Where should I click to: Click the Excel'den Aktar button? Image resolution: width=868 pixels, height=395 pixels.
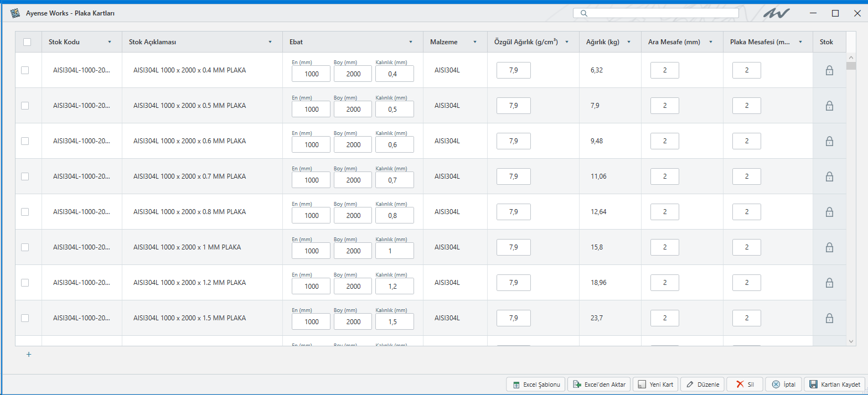tap(599, 384)
